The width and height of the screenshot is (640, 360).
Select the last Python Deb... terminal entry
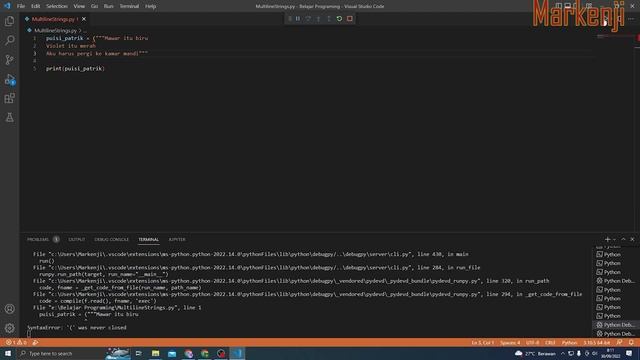[616, 334]
